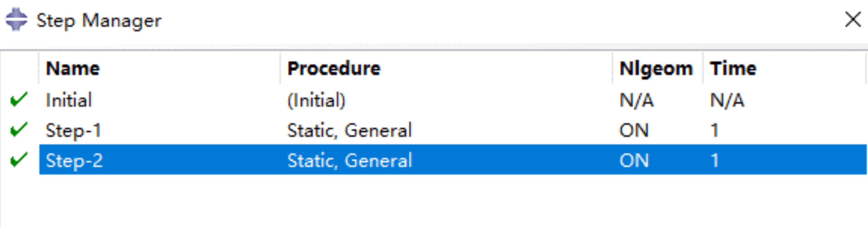Click Nlgeom N/A cell for Initial
Image resolution: width=868 pixels, height=227 pixels.
click(x=637, y=100)
